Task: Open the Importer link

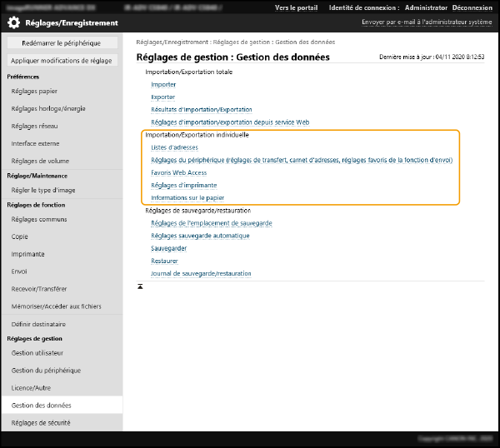Action: pyautogui.click(x=163, y=85)
